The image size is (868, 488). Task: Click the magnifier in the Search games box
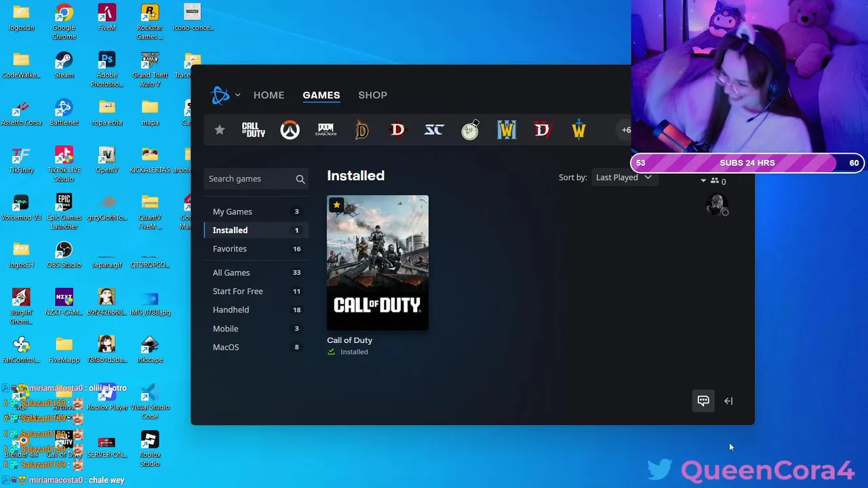coord(300,179)
